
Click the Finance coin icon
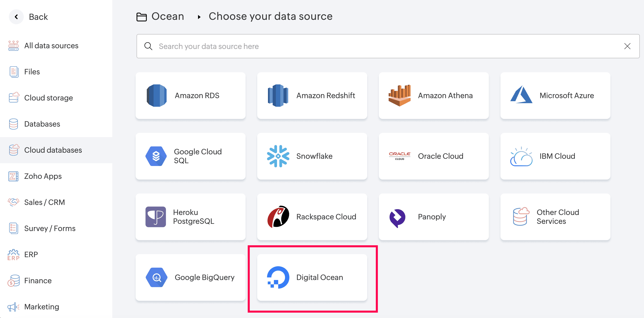click(x=14, y=280)
